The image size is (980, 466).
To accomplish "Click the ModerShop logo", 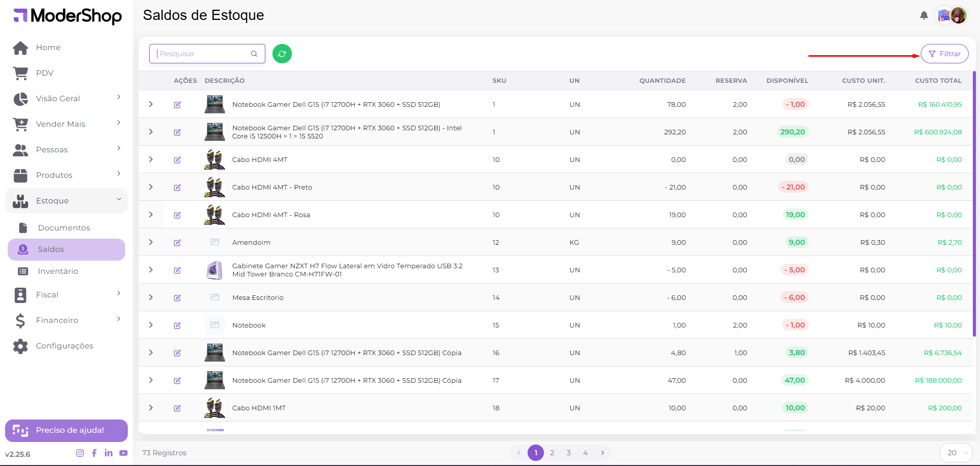I will click(67, 16).
